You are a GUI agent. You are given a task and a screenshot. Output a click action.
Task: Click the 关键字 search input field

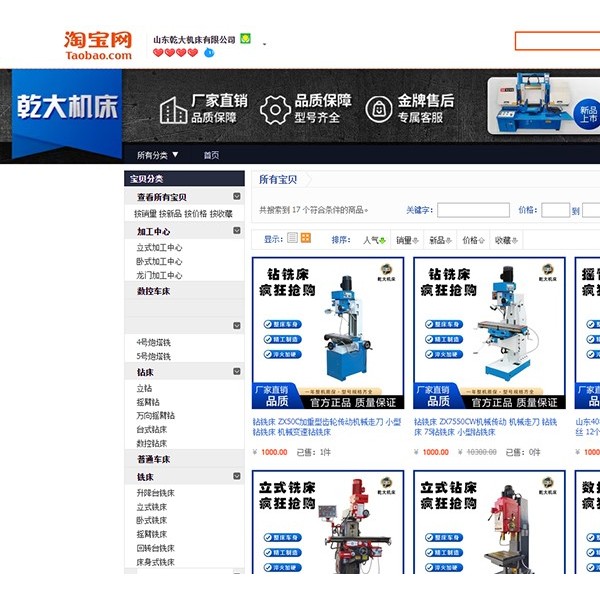click(473, 210)
